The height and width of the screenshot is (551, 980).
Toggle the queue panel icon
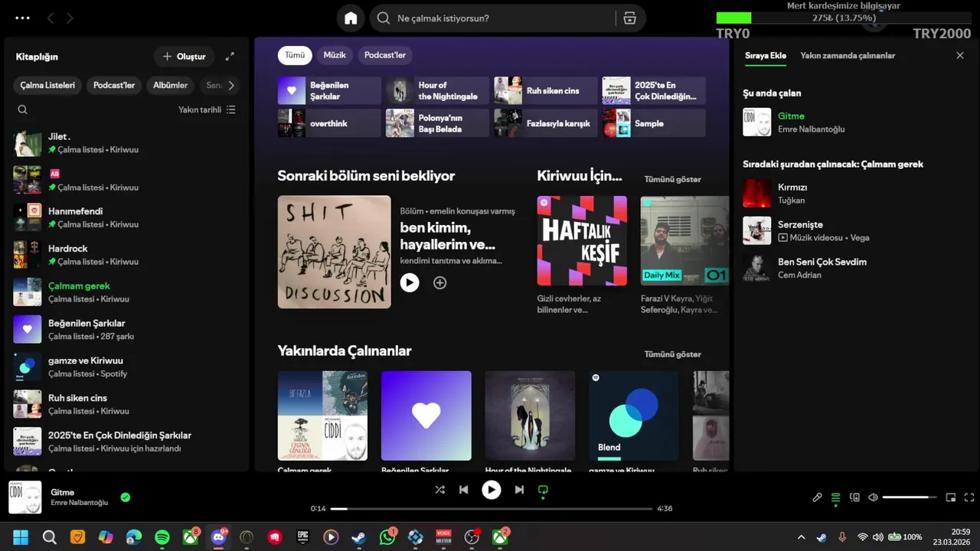pos(835,497)
